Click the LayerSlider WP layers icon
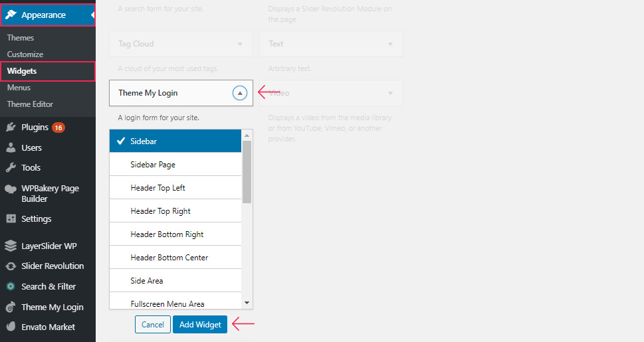The height and width of the screenshot is (342, 644). pos(11,246)
